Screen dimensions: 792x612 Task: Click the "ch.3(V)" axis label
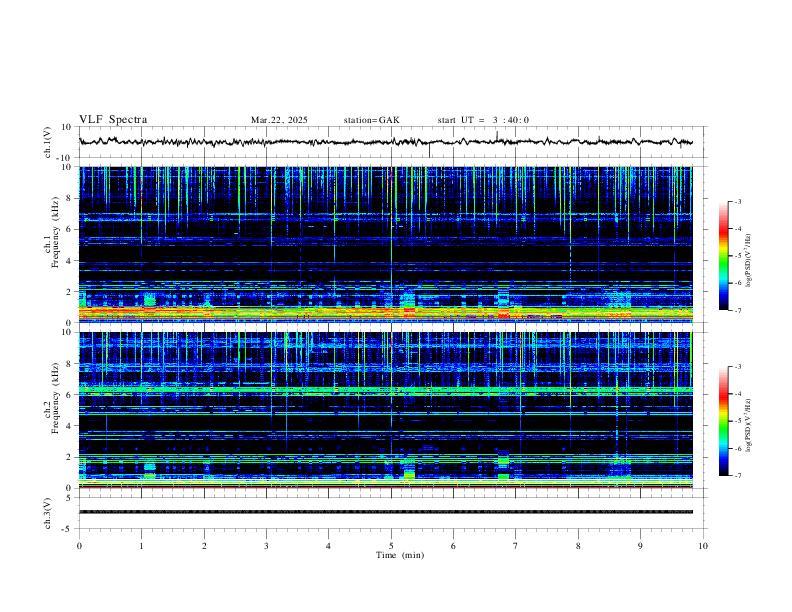coord(48,514)
